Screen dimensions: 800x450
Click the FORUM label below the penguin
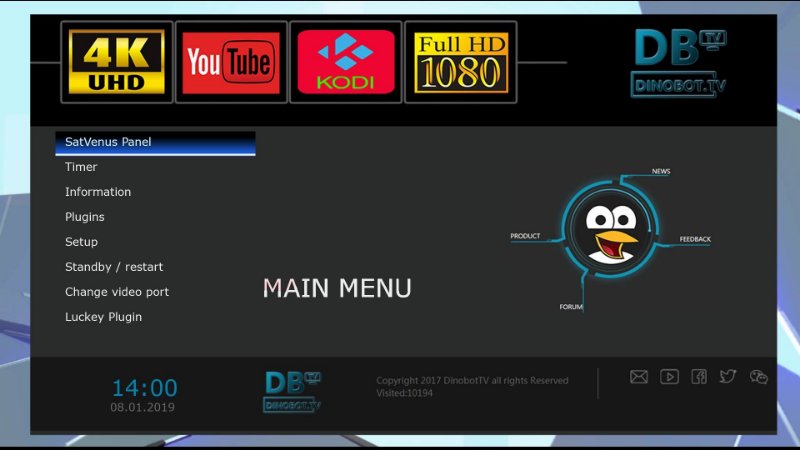click(571, 307)
